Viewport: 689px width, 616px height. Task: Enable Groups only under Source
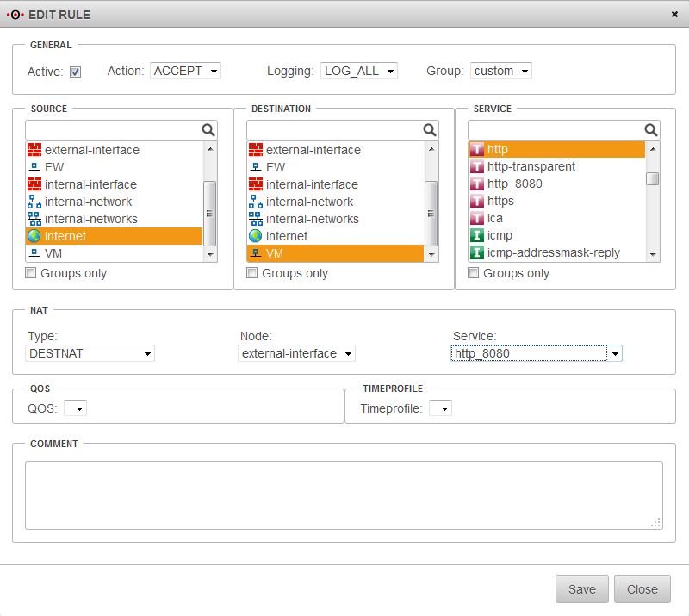(x=31, y=273)
